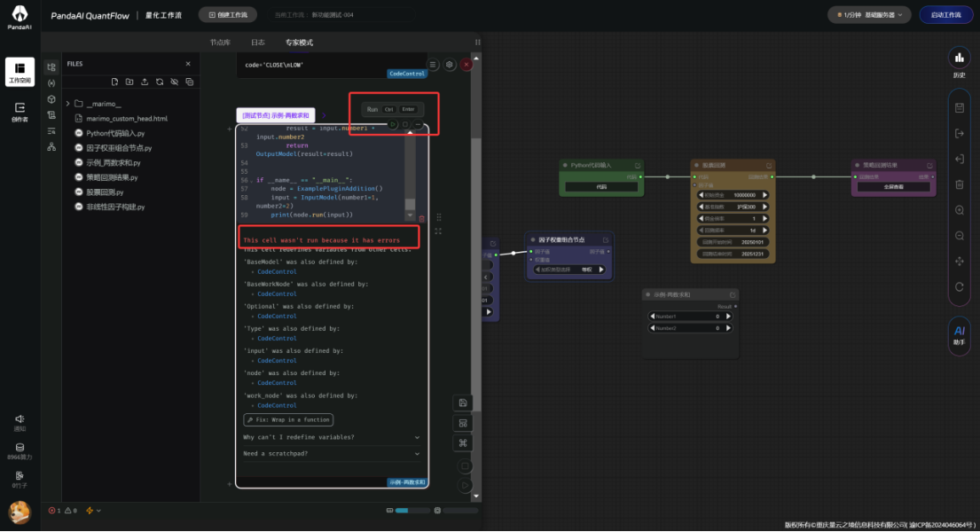This screenshot has height=532, width=980.
Task: Click the red X close icon in editor
Action: coord(466,65)
